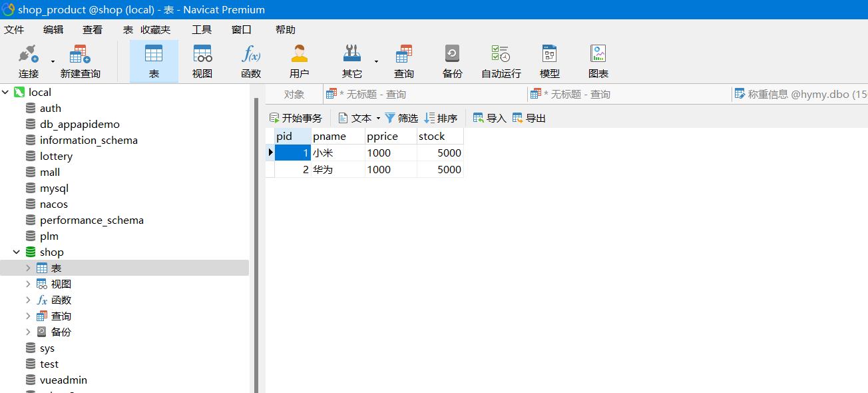Select the test database

49,364
